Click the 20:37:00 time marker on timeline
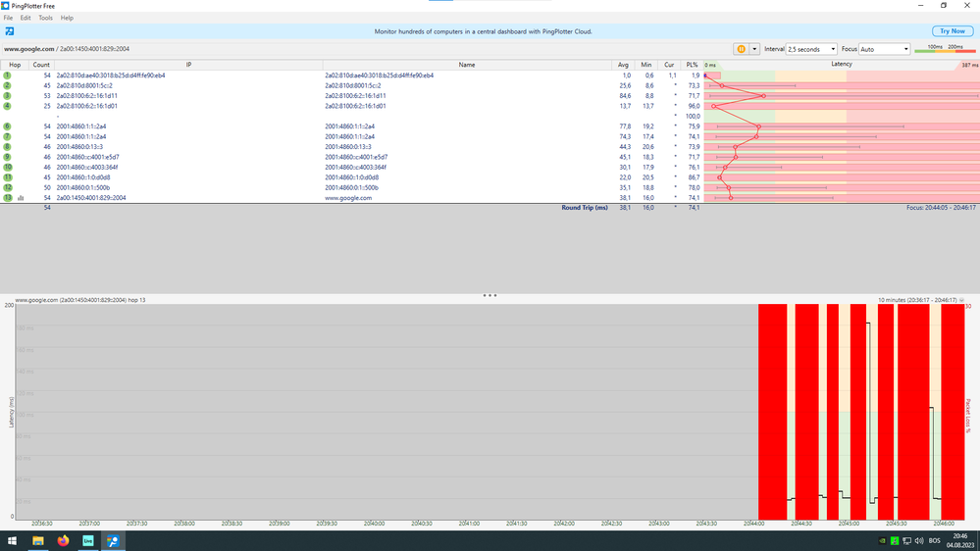Viewport: 980px width, 551px height. point(89,524)
